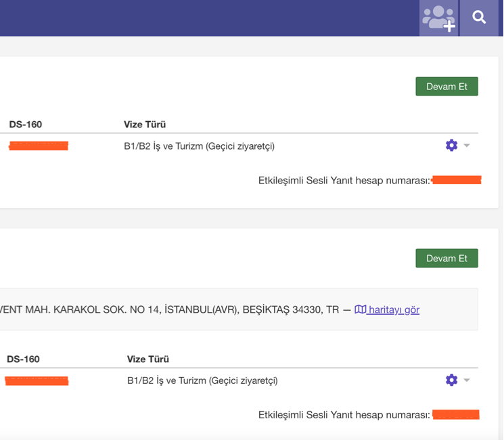This screenshot has height=440, width=504.
Task: Open the search magnifier icon
Action: click(479, 18)
